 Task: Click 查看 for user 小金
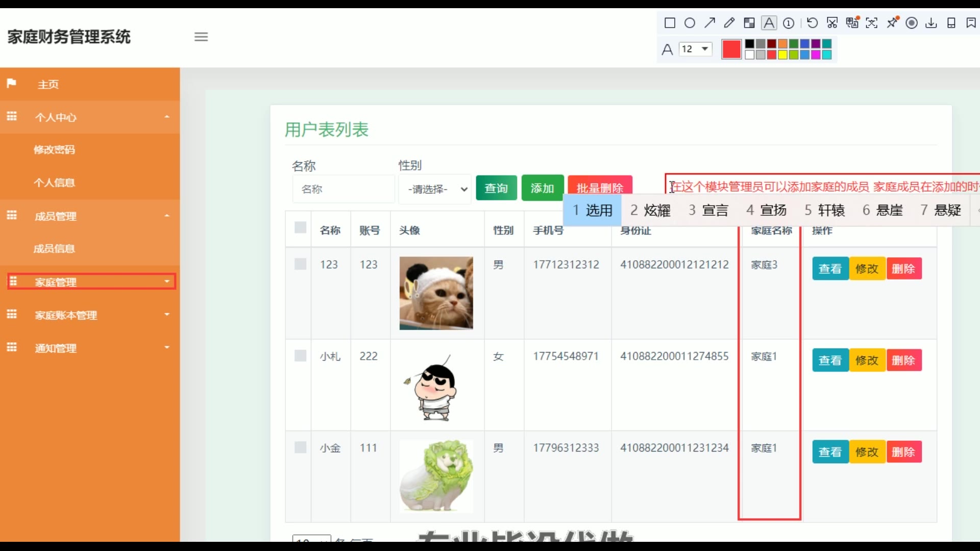(830, 452)
